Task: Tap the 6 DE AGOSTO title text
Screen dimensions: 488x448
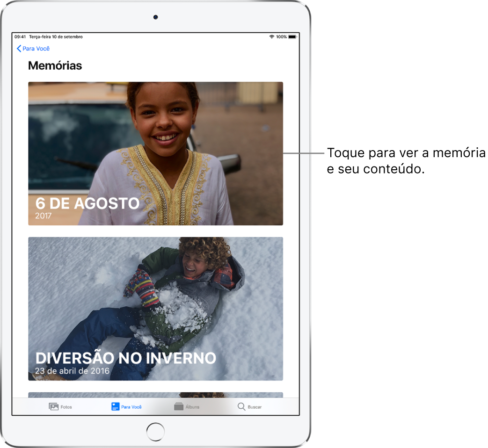Action: point(87,203)
